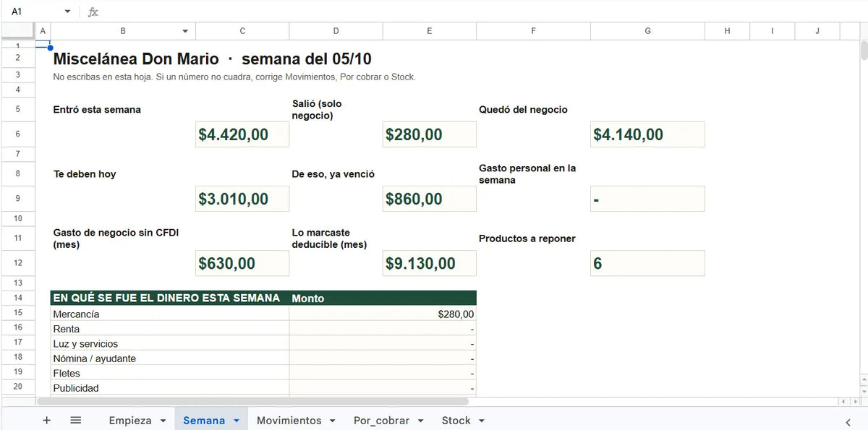
Task: Select the 'Publicidad' row label
Action: pos(76,388)
